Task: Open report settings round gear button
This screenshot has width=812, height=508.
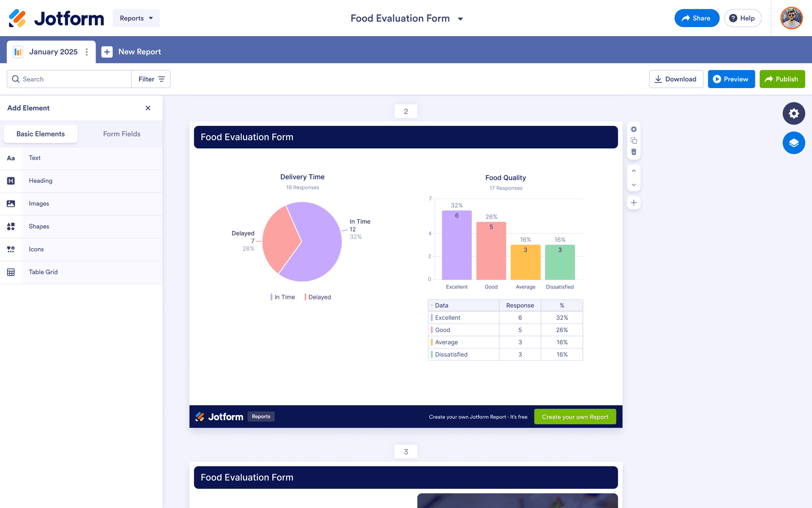Action: (x=793, y=114)
